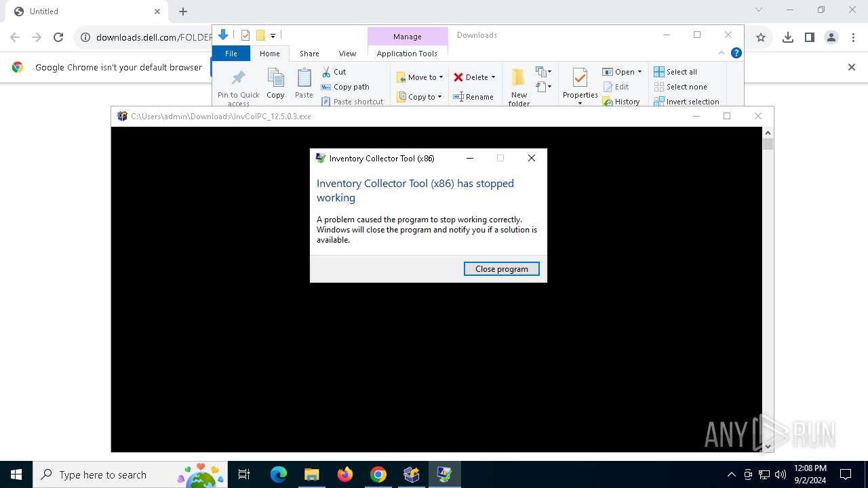Switch to the Home ribbon tab
Viewport: 868px width, 488px height.
click(x=269, y=54)
